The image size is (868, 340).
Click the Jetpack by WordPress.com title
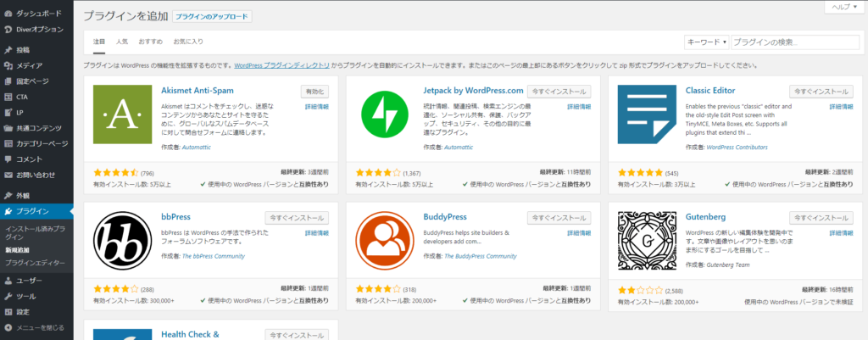tap(473, 90)
